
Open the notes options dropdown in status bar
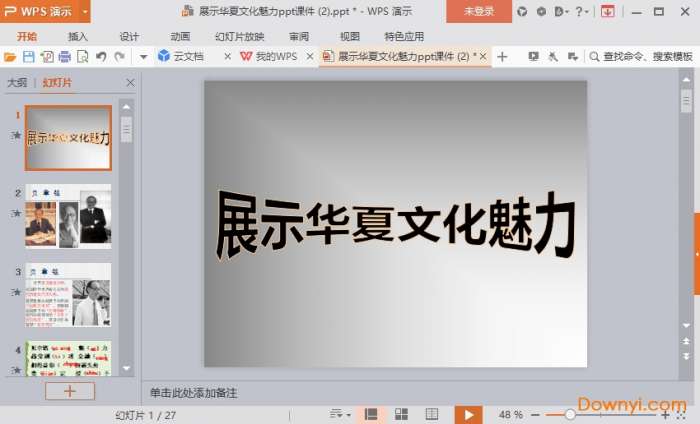pos(340,414)
